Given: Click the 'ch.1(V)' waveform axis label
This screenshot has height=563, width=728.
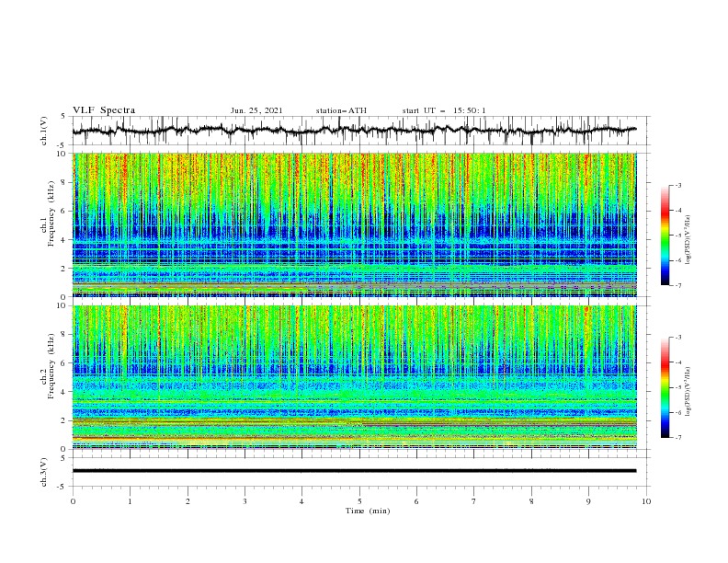Looking at the screenshot, I should [x=44, y=131].
